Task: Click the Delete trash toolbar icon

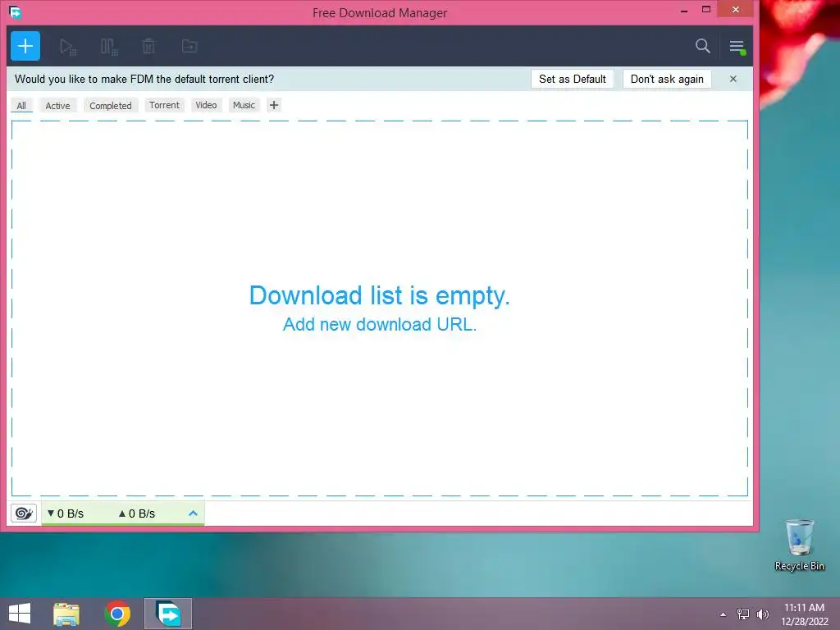Action: coord(149,46)
